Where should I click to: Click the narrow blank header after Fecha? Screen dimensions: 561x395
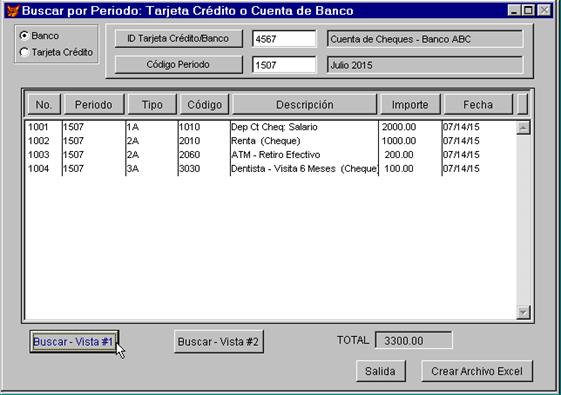point(522,104)
